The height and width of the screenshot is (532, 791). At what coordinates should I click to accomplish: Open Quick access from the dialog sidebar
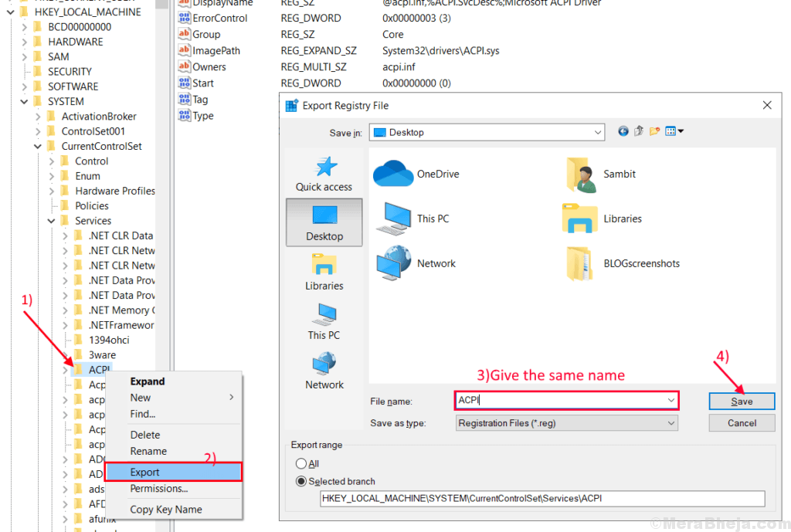coord(324,172)
